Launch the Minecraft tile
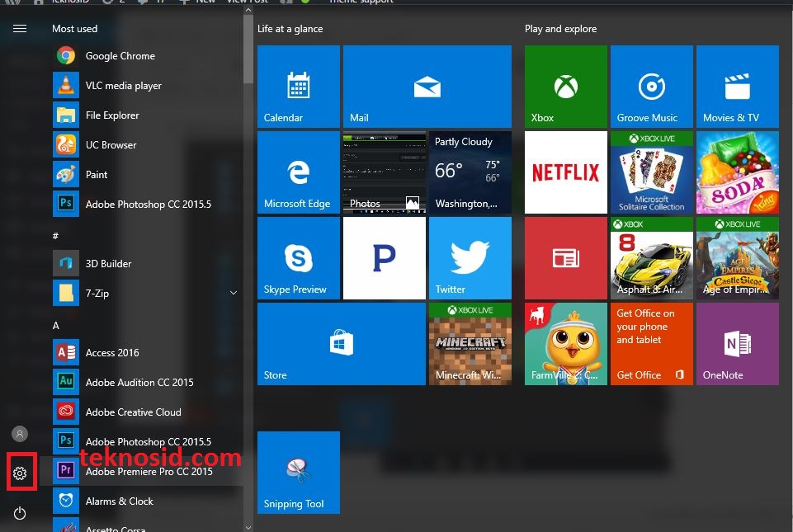The height and width of the screenshot is (532, 793). click(x=470, y=344)
